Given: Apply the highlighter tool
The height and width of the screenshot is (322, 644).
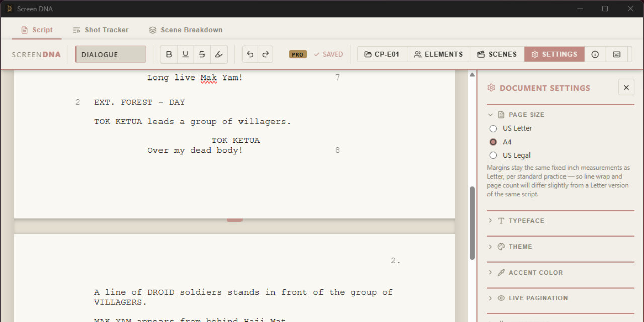Looking at the screenshot, I should click(x=219, y=54).
